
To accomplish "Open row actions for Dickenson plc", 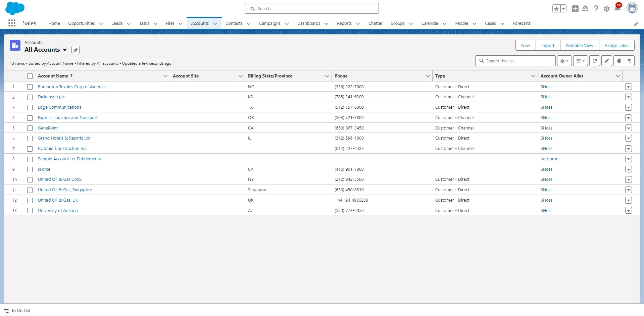I will click(629, 97).
